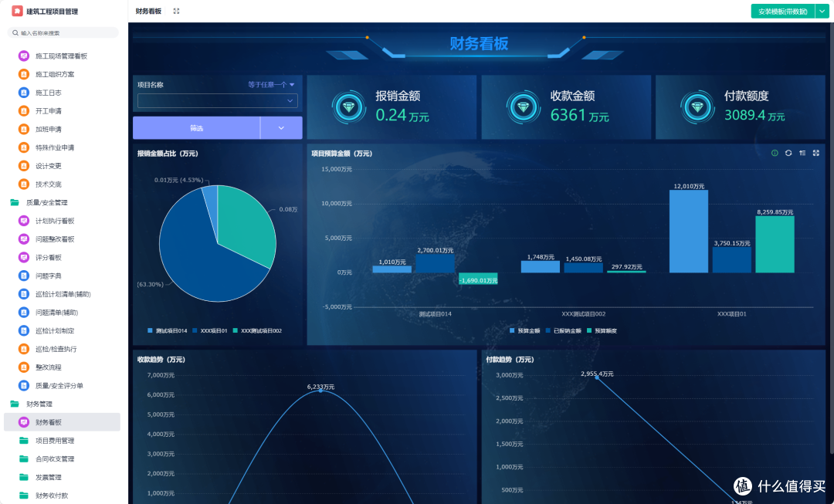Image resolution: width=834 pixels, height=504 pixels.
Task: Click the sort icon on 项目预算金额 chart
Action: (x=802, y=153)
